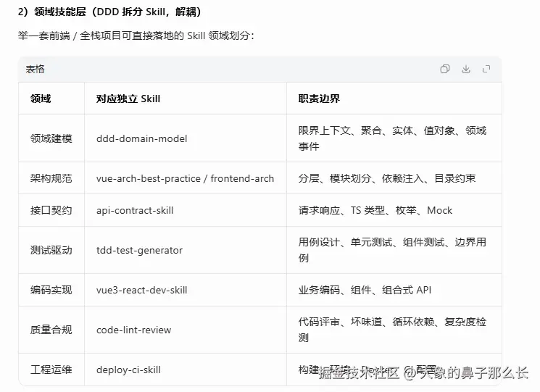Click the 接口契约 cell
The width and height of the screenshot is (540, 392).
pos(51,210)
